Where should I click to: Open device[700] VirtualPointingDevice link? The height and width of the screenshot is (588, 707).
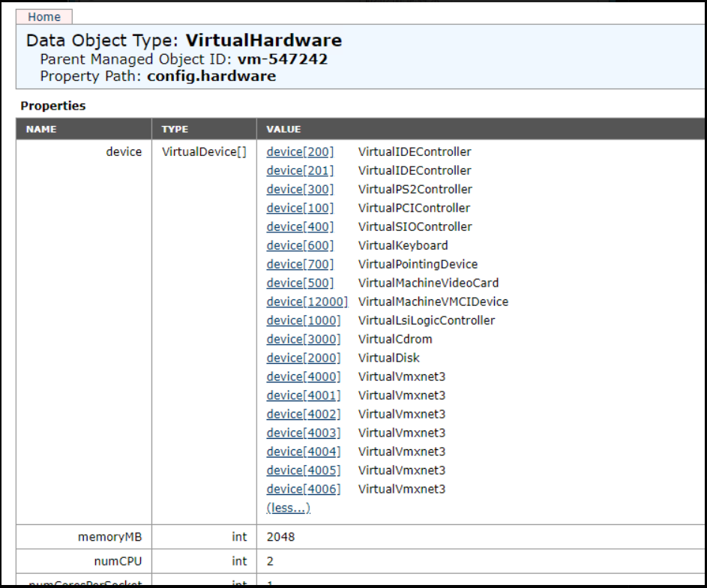[299, 264]
